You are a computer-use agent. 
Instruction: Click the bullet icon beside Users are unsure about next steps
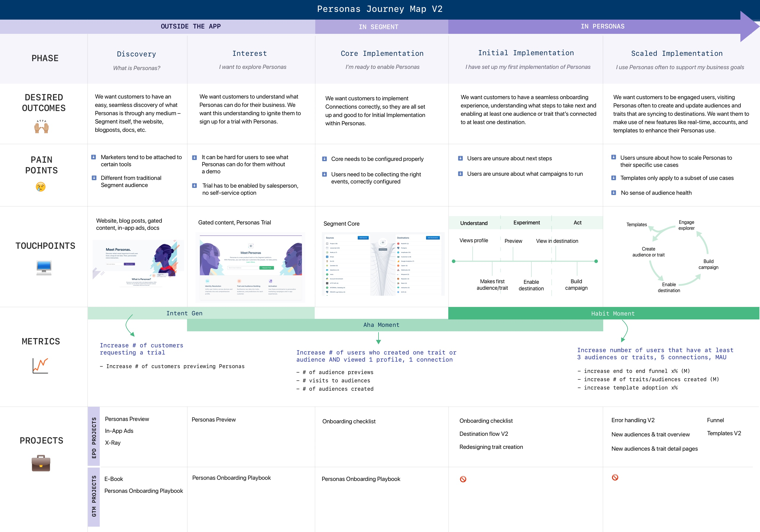click(x=460, y=158)
